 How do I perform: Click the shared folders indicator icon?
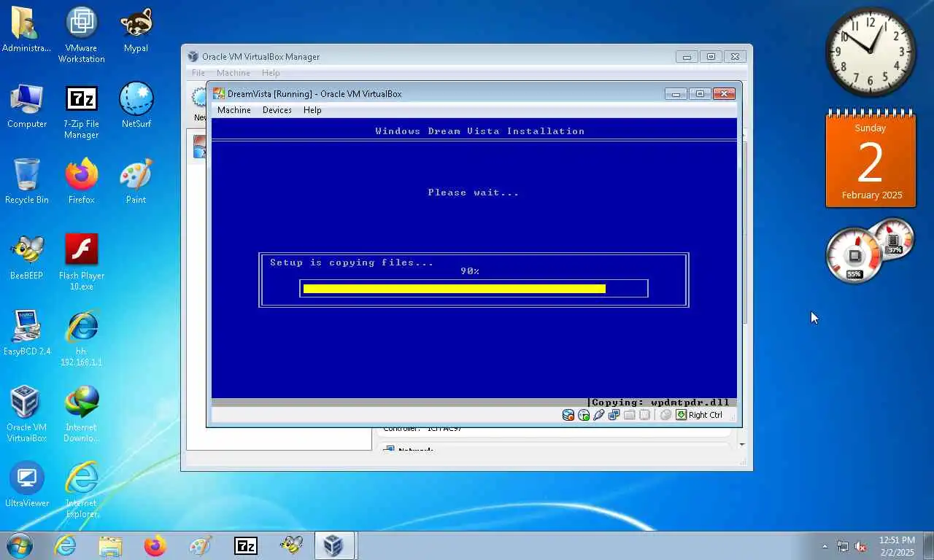(629, 415)
